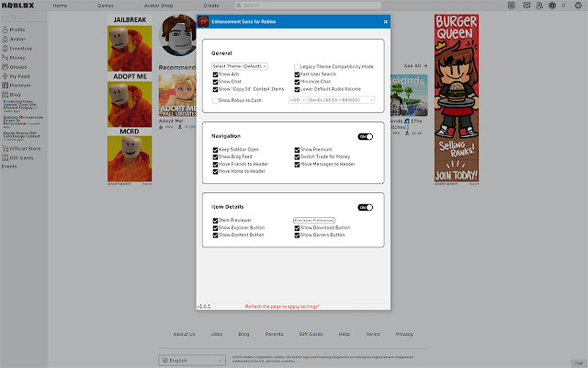
Task: Open the settings gear icon in header
Action: (x=578, y=6)
